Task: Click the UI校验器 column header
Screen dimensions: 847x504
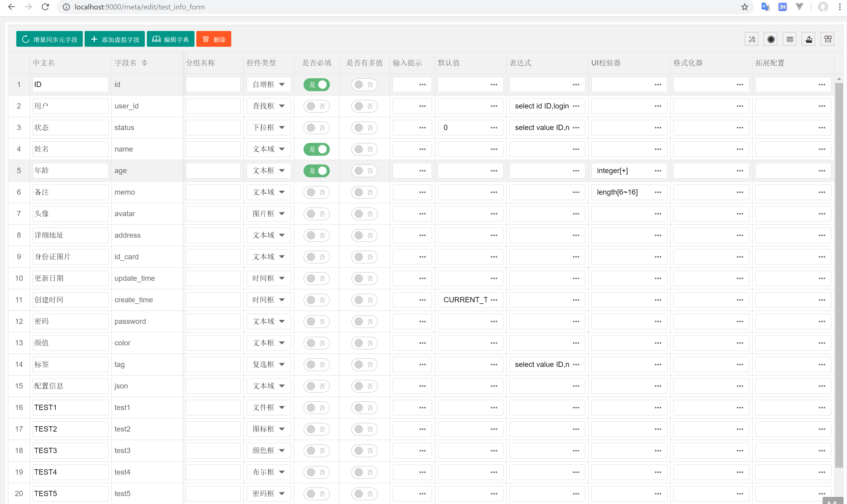Action: coord(606,63)
